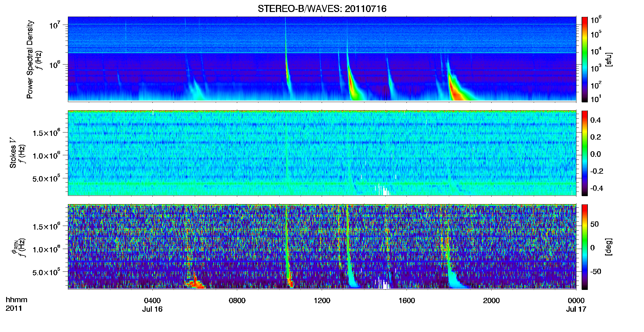Screen dimensions: 644x332
Task: Click the "-0.2" value on Stokes color bar
Action: [597, 171]
